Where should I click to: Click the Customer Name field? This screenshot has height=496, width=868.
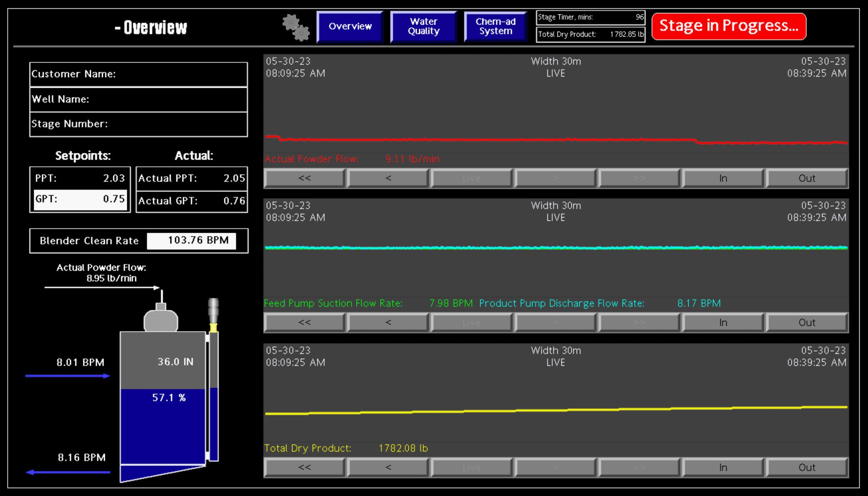[138, 74]
